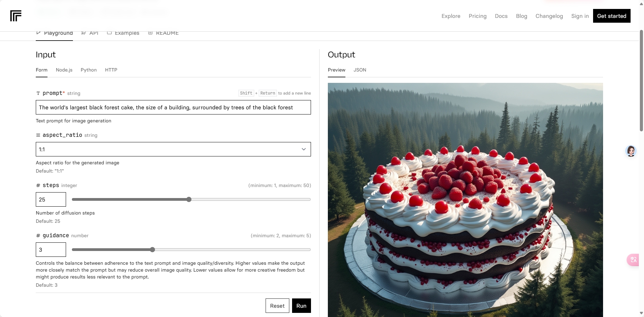The height and width of the screenshot is (317, 644).
Task: Click the API tab icon
Action: [x=84, y=33]
